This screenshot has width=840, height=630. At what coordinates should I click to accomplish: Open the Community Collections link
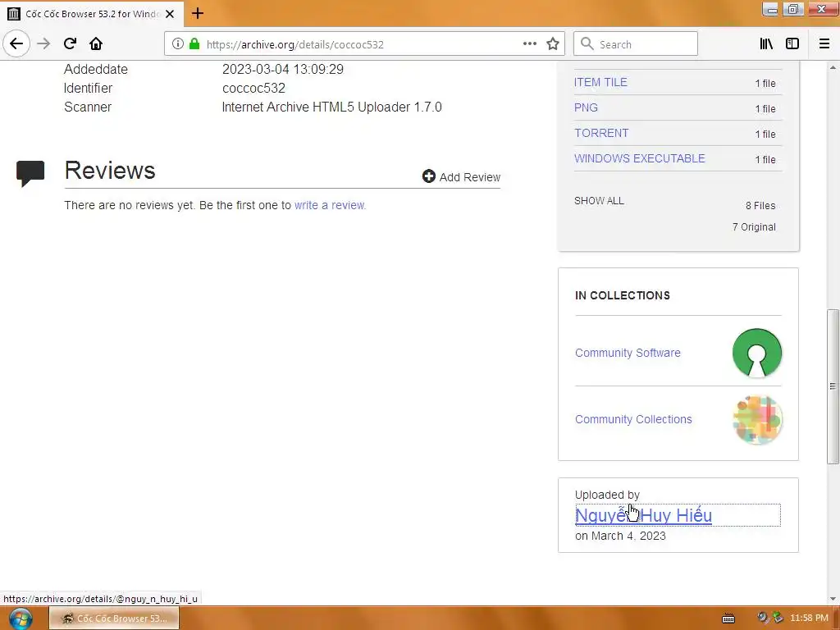coord(633,419)
